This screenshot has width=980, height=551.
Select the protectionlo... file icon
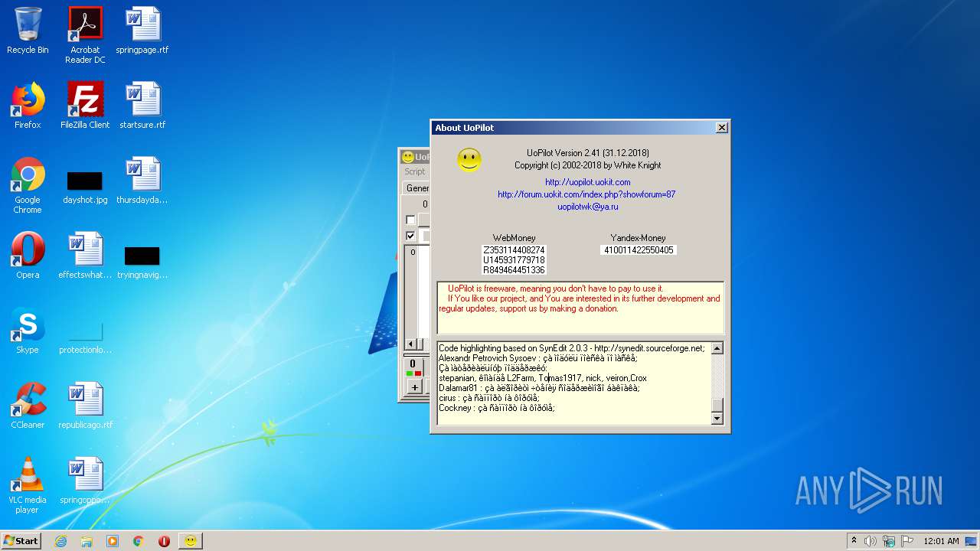[x=85, y=337]
